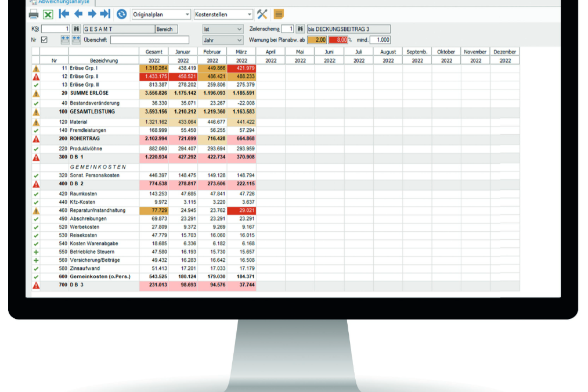Click the binoculars search next to KSt
The image size is (588, 392).
tap(76, 29)
